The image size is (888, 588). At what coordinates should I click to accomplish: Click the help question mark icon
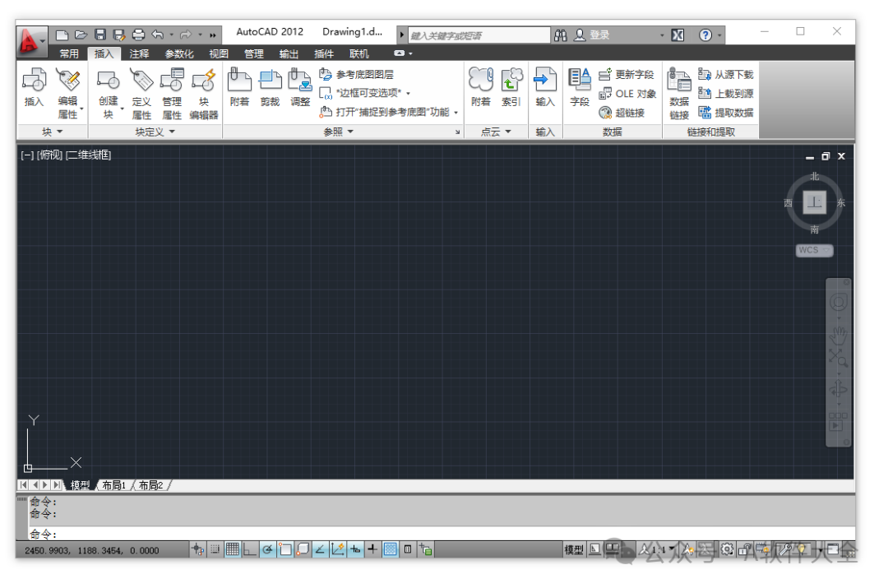[705, 35]
